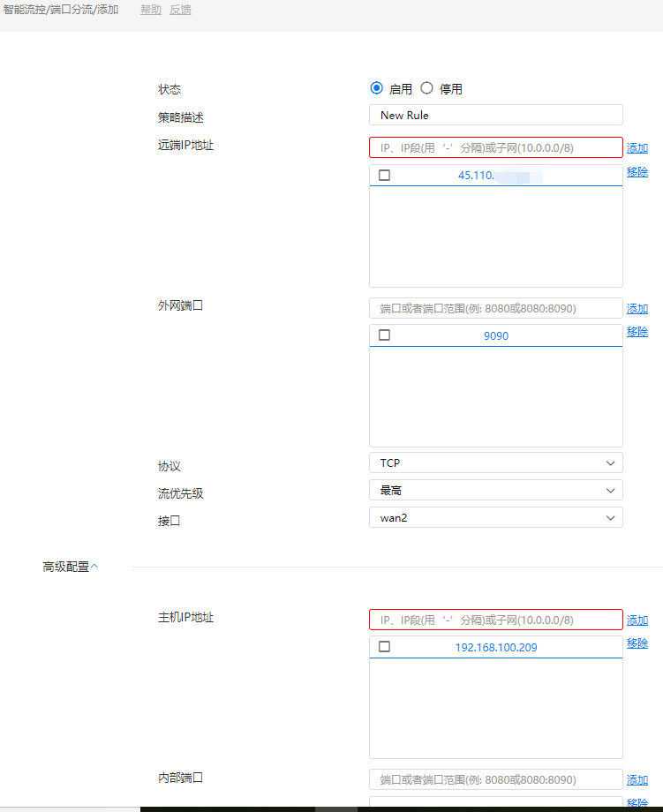Open the 协议 TCP dropdown
Viewport: 663px width, 812px height.
(495, 462)
